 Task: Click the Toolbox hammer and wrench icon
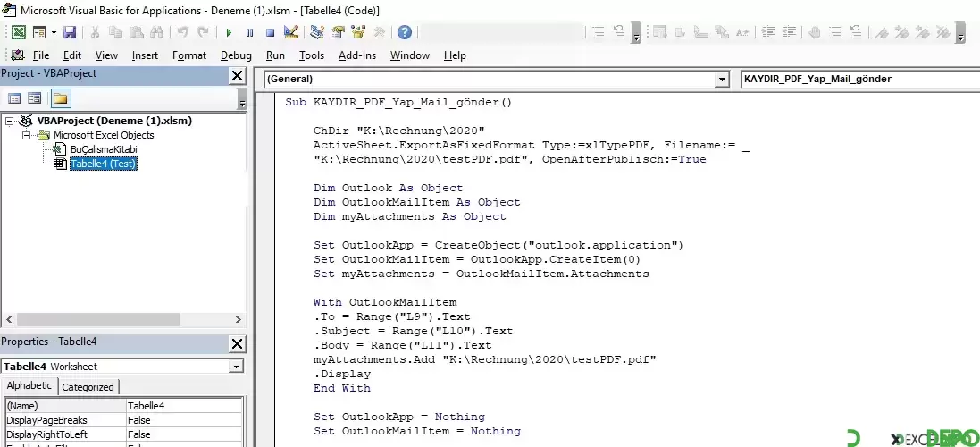pos(379,32)
